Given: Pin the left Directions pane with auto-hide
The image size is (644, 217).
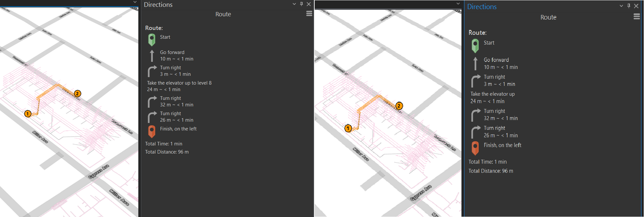Looking at the screenshot, I should point(301,4).
